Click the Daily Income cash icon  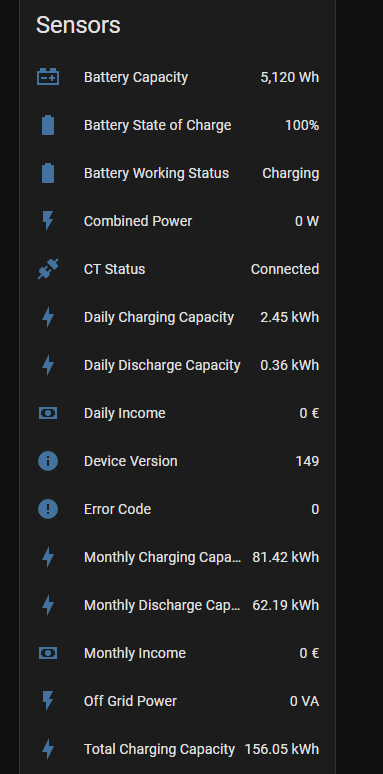point(48,413)
